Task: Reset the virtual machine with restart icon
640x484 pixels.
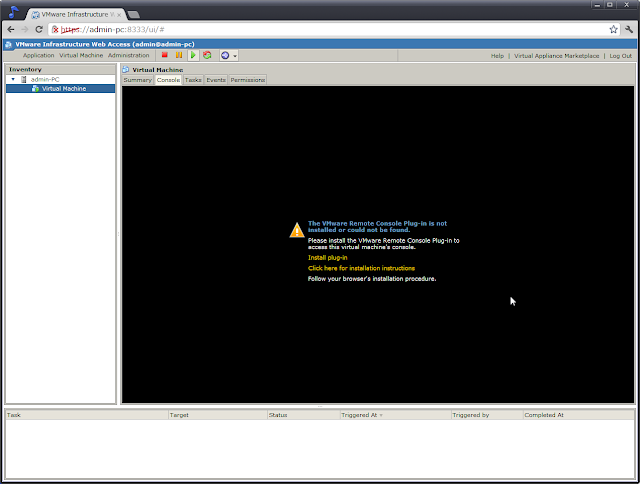Action: pos(207,55)
